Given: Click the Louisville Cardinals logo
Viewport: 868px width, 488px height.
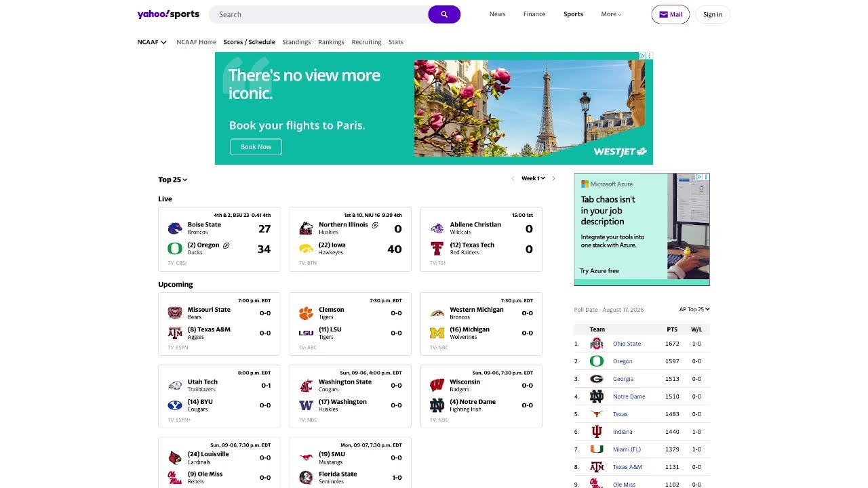Looking at the screenshot, I should click(x=175, y=457).
